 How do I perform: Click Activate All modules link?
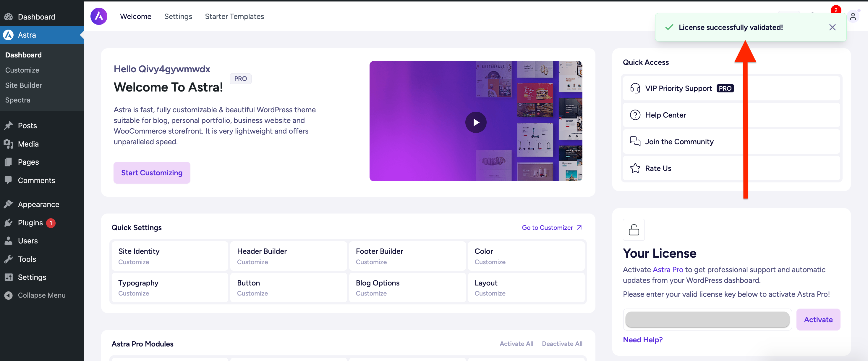tap(516, 344)
